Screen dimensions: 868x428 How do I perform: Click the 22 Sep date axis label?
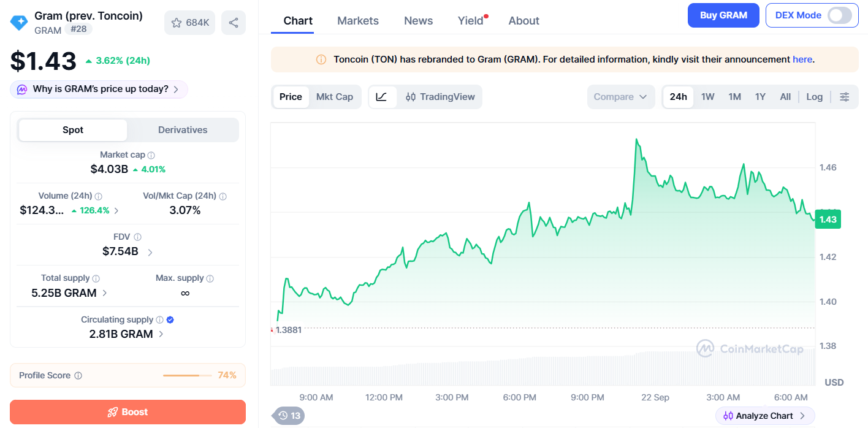coord(655,397)
